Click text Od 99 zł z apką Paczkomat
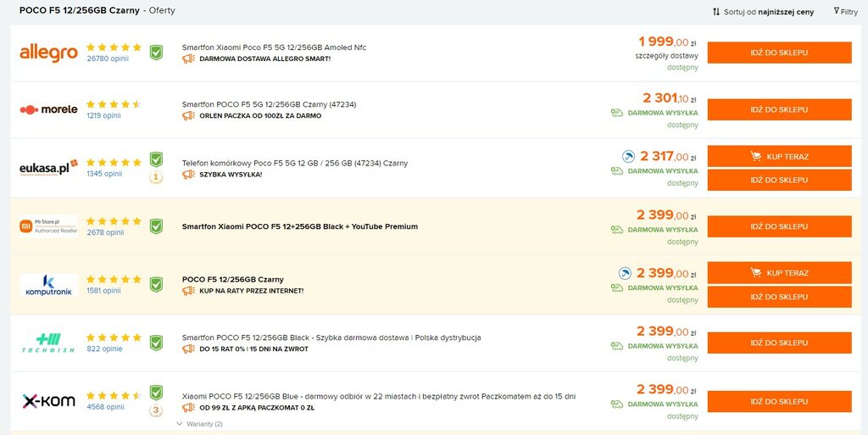The width and height of the screenshot is (868, 435). [257, 409]
